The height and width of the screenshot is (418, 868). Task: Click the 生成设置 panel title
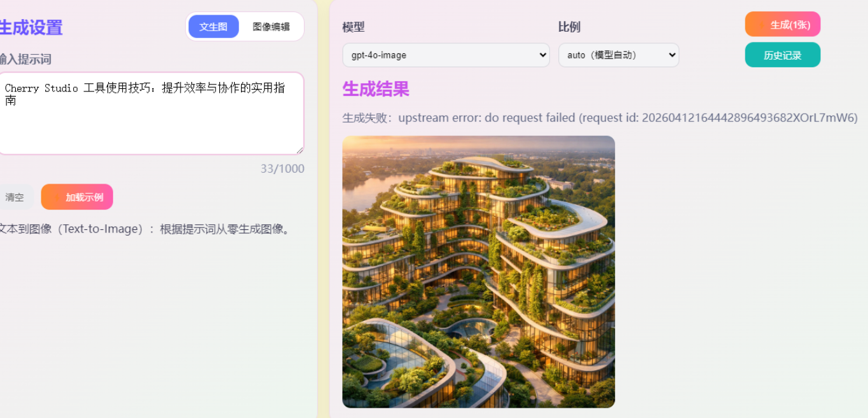coord(31,27)
